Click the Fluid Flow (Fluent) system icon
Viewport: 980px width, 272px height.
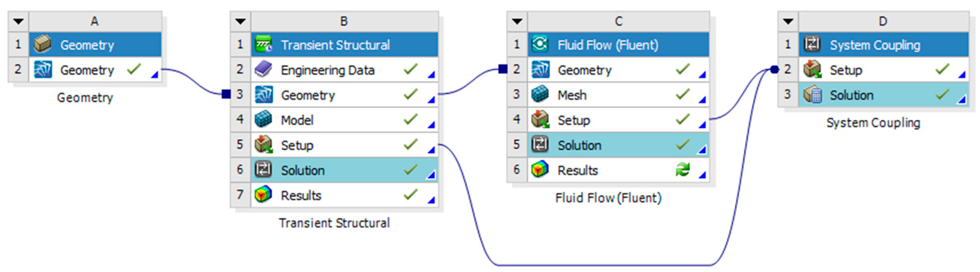(540, 44)
